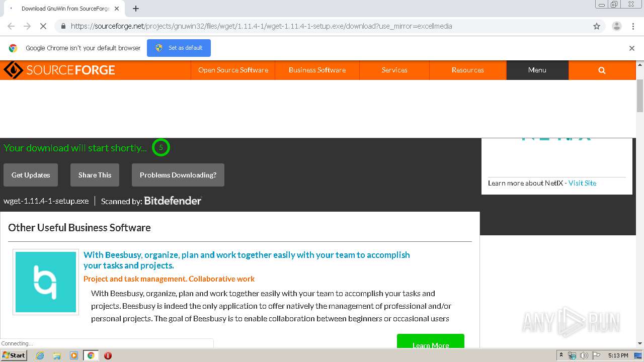Launch media player from taskbar
The height and width of the screenshot is (362, 644).
click(74, 355)
